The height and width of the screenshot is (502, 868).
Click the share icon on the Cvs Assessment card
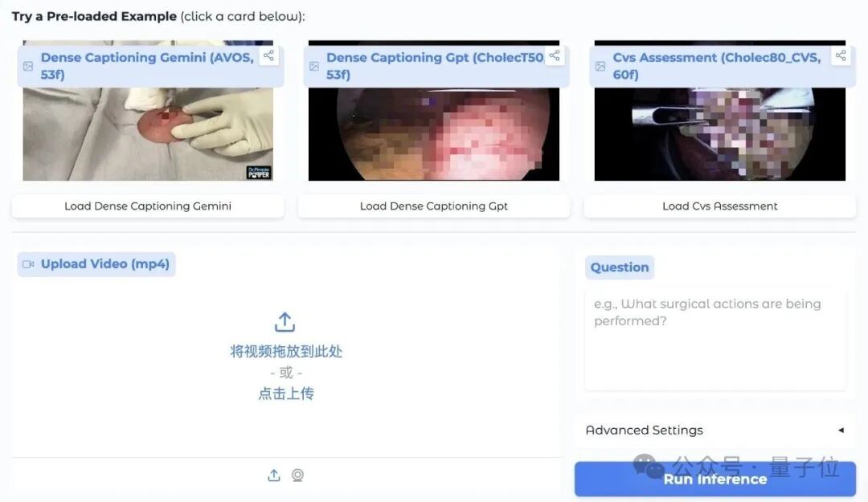click(839, 56)
